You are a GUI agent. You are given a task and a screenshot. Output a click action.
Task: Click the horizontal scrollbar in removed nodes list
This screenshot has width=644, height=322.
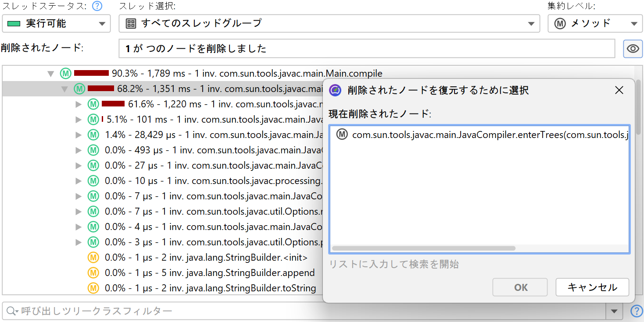(x=423, y=248)
